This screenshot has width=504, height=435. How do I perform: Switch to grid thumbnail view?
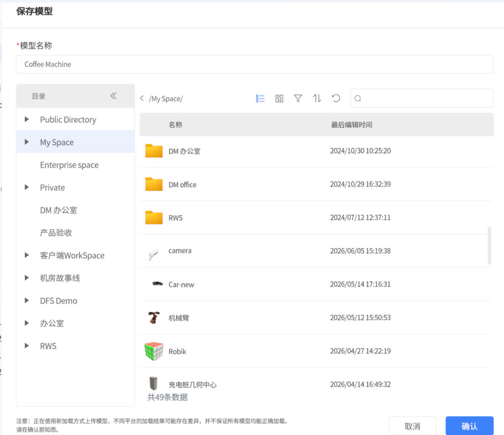pos(280,99)
